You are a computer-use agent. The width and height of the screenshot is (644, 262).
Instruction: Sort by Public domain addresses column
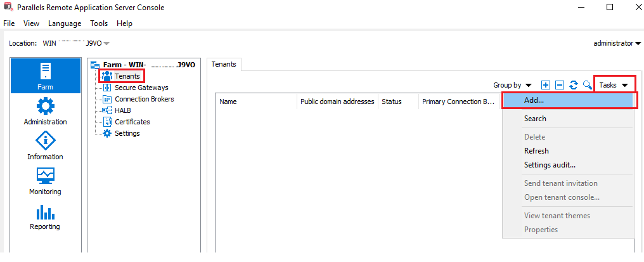pyautogui.click(x=337, y=102)
